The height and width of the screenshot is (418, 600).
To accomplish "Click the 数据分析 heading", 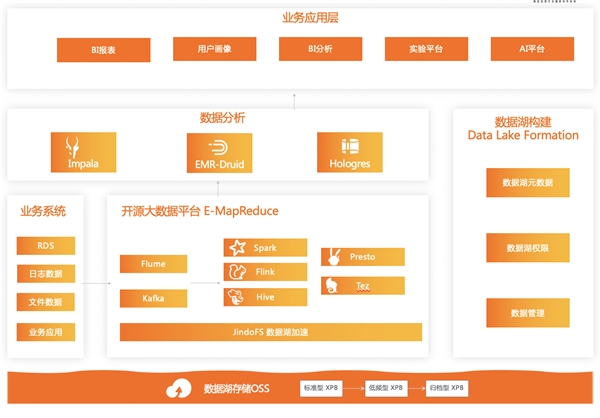I will pos(222,118).
